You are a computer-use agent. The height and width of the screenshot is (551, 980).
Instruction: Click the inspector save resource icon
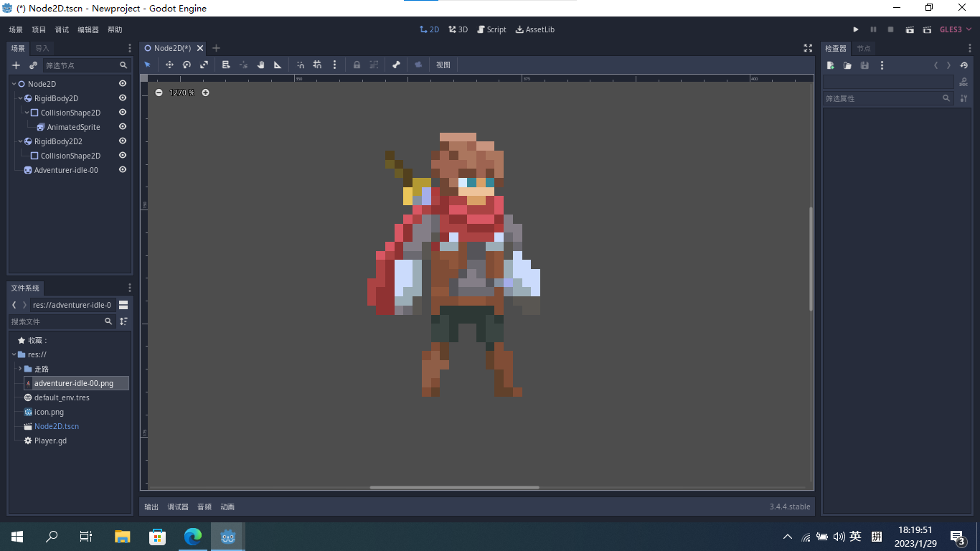(x=864, y=65)
